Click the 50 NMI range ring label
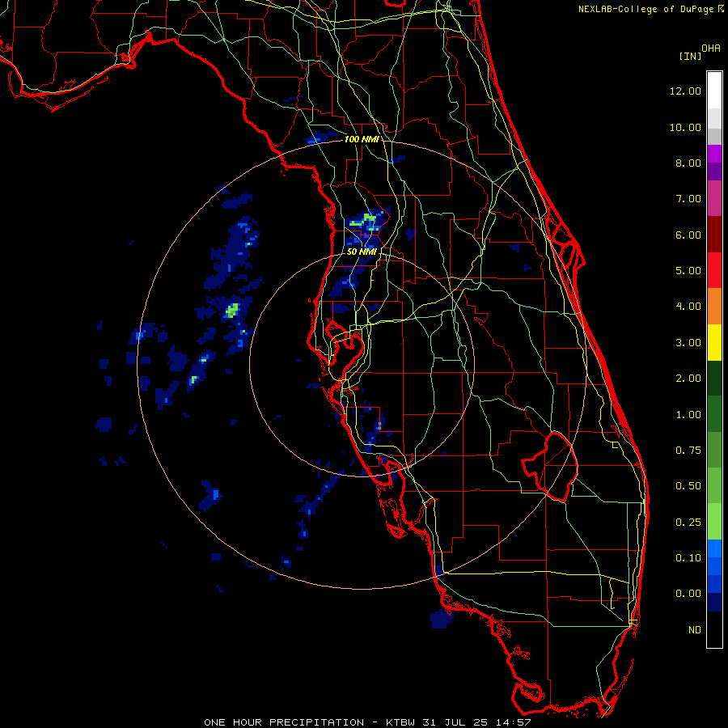 coord(362,252)
